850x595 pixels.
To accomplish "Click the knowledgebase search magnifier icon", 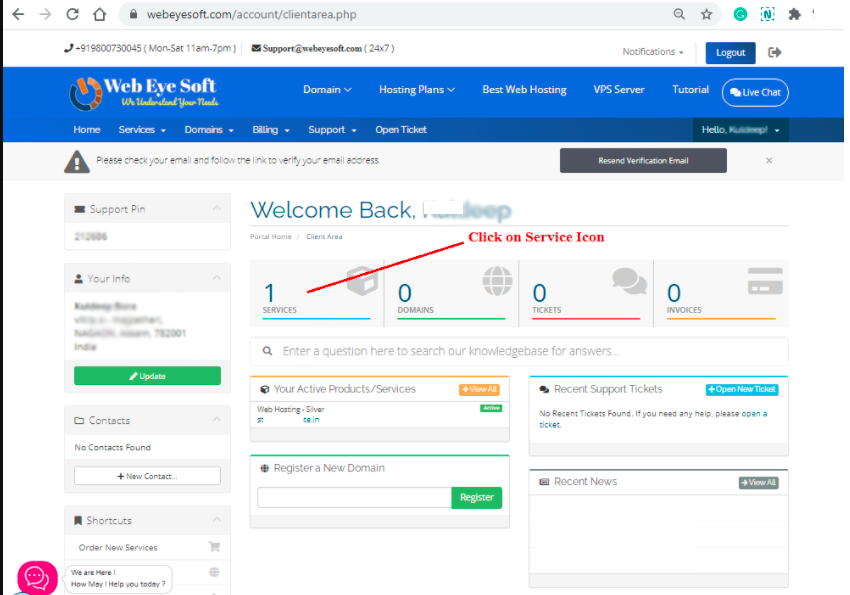I will tap(267, 351).
